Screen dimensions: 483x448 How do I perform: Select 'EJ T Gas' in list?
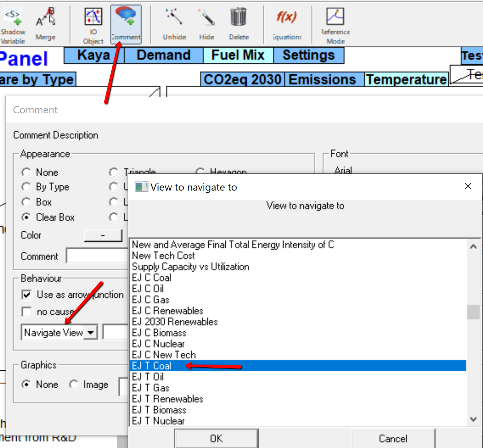[298, 388]
